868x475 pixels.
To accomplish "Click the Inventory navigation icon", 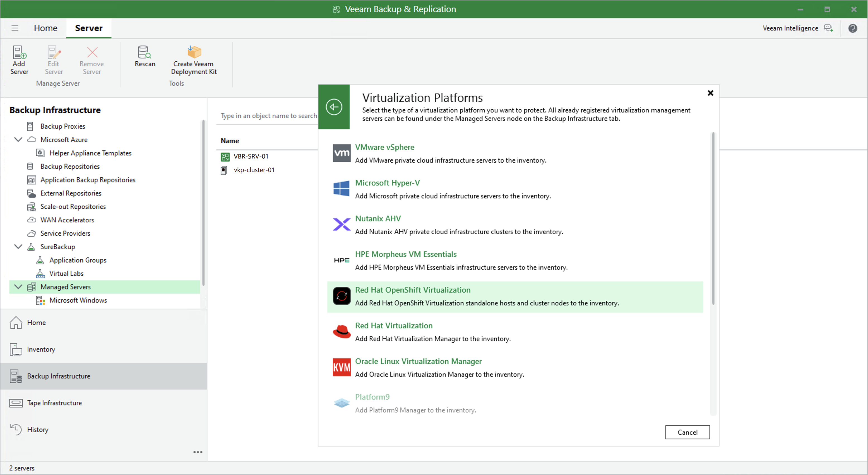I will coord(16,349).
